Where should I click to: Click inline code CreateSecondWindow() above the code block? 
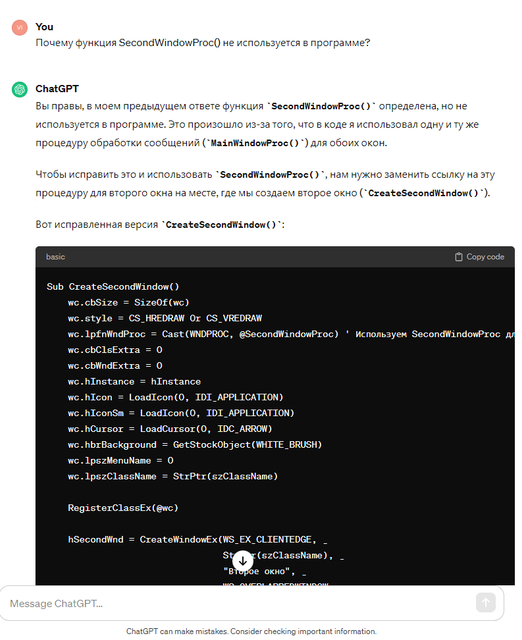coord(221,225)
